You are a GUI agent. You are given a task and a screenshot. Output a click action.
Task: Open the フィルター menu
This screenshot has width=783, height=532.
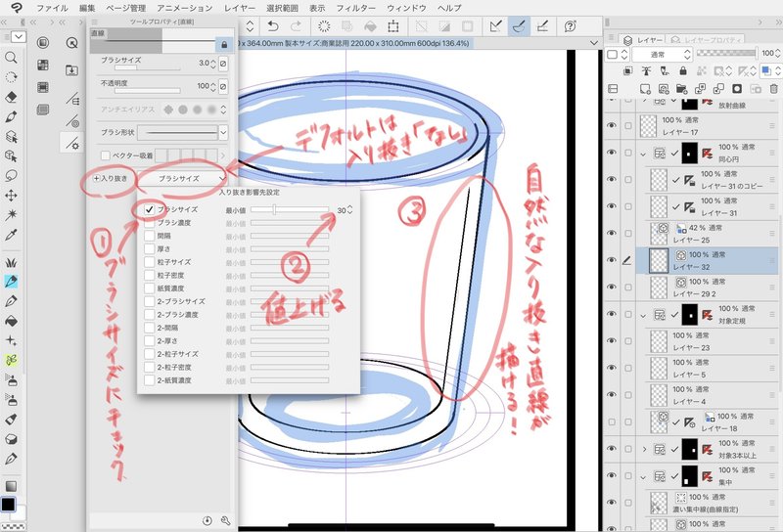click(355, 8)
